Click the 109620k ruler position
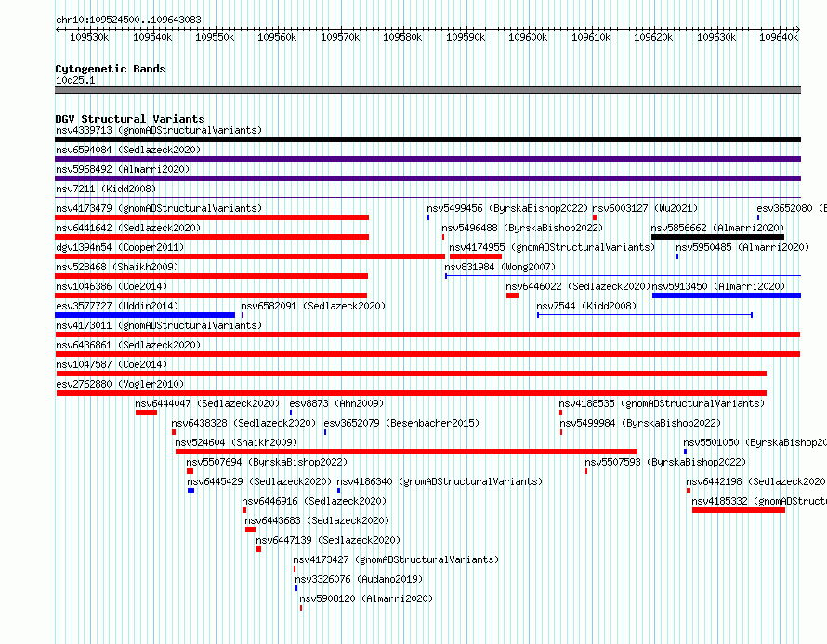Viewport: 827px width, 644px height. [653, 37]
